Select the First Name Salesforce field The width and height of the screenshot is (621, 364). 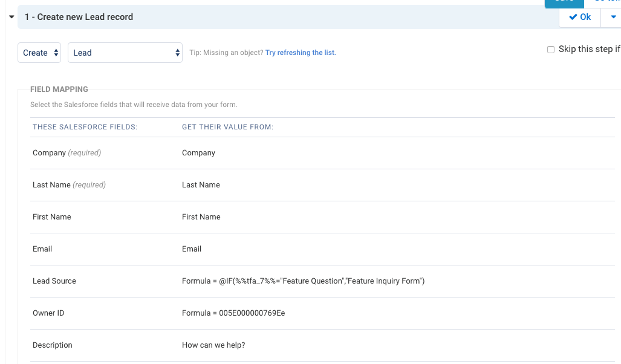click(x=52, y=217)
